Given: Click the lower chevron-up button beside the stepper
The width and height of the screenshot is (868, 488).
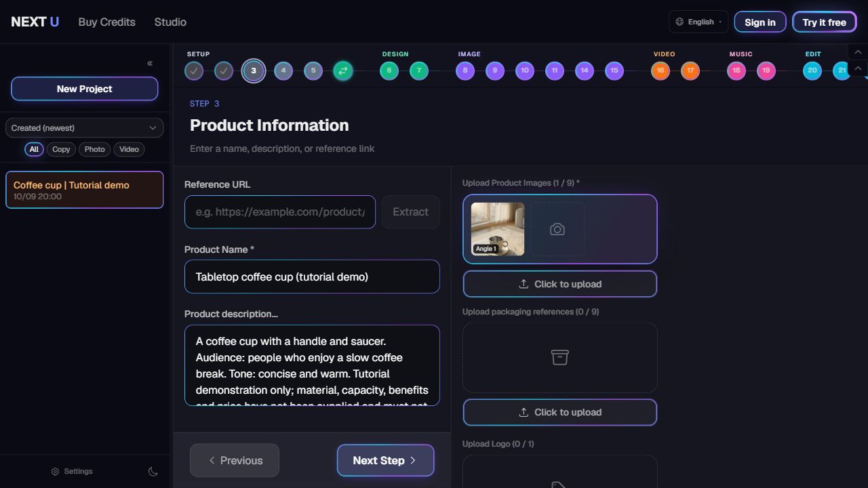Looking at the screenshot, I should click(858, 68).
